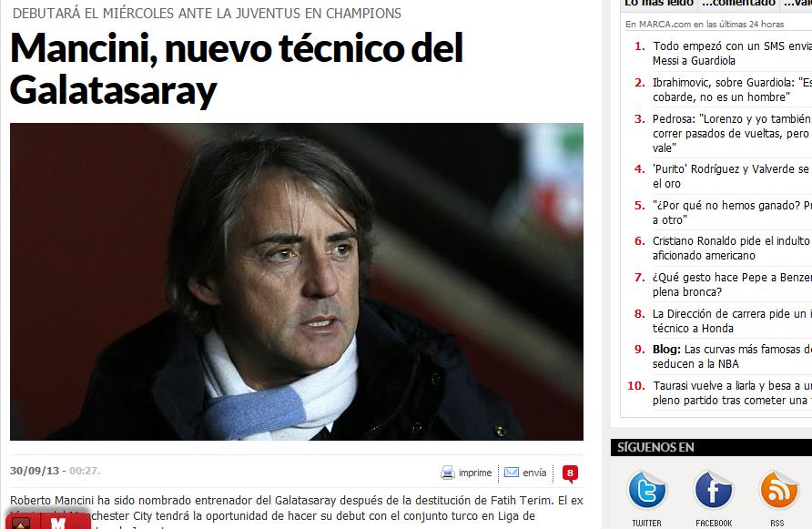The width and height of the screenshot is (812, 529).
Task: Click the Mancini article photo
Action: tap(297, 282)
